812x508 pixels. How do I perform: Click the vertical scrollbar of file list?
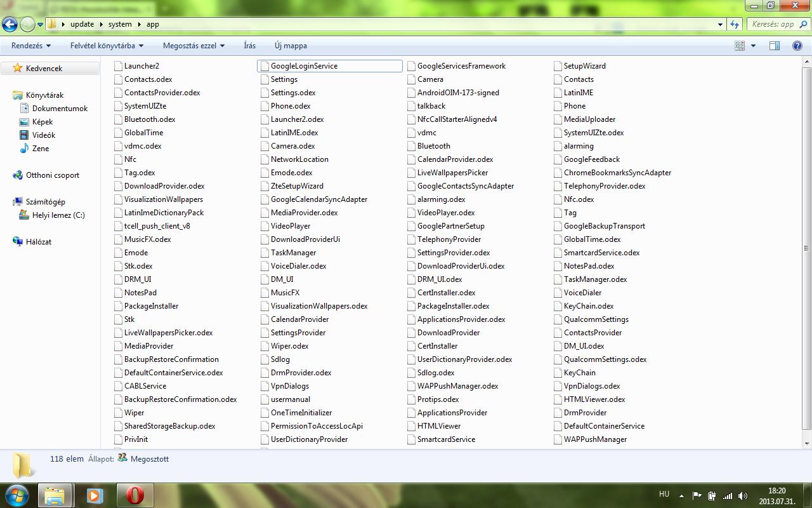click(x=806, y=248)
